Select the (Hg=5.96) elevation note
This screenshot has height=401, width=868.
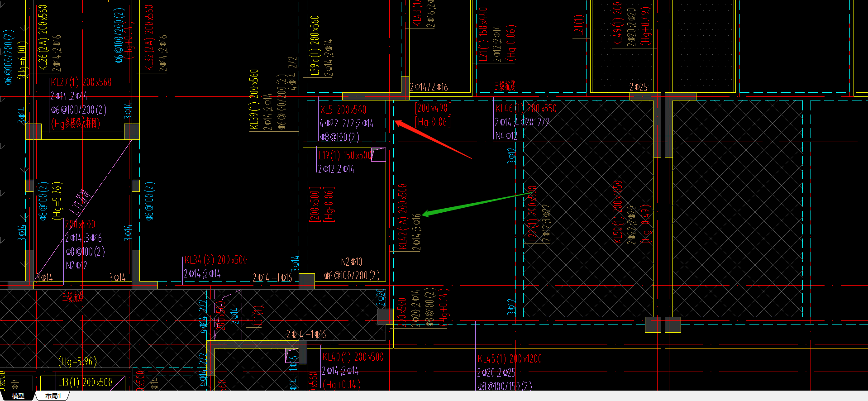(x=77, y=362)
